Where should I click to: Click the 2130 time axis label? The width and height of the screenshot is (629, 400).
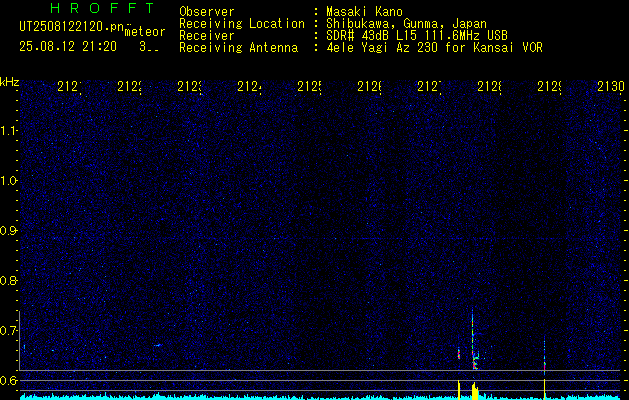[611, 87]
